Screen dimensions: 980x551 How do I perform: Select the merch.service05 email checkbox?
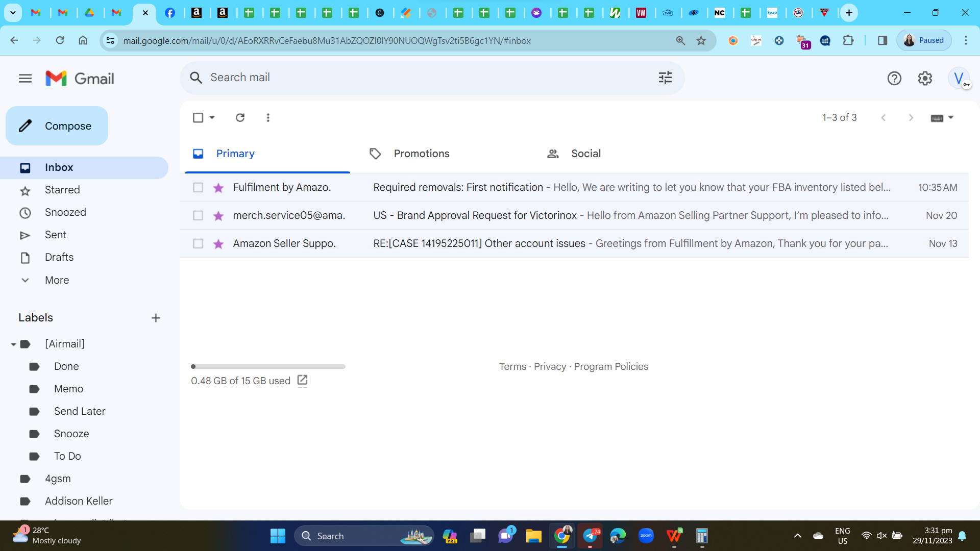(198, 216)
